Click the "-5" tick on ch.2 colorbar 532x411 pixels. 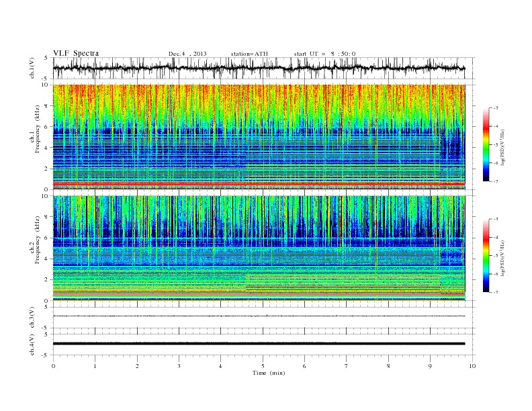click(x=495, y=256)
